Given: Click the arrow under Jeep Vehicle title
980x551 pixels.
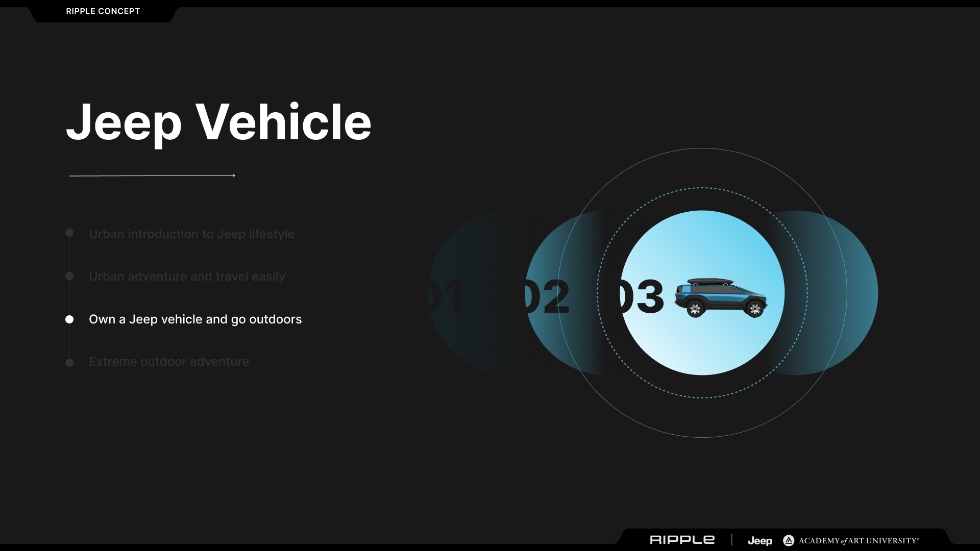Looking at the screenshot, I should click(152, 176).
